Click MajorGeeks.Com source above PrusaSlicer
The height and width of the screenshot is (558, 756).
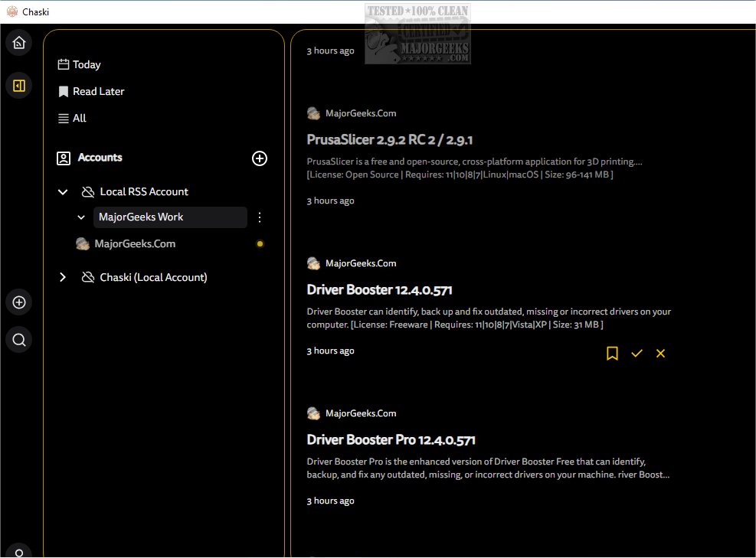tap(361, 113)
